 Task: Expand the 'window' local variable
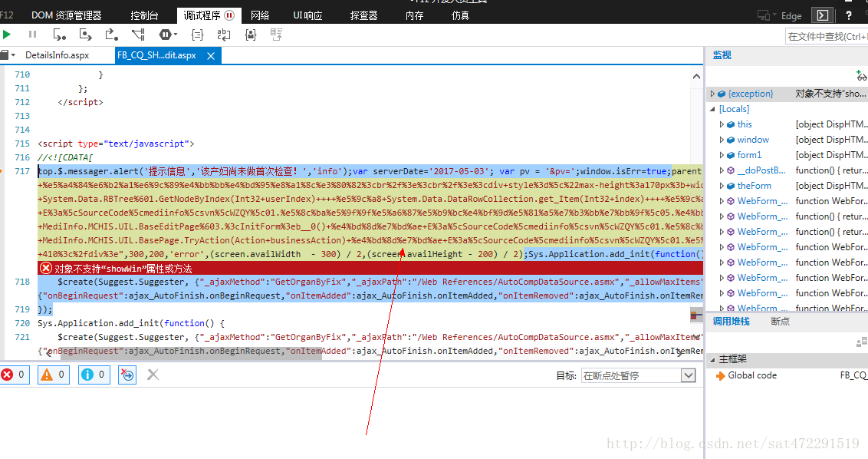click(x=722, y=140)
